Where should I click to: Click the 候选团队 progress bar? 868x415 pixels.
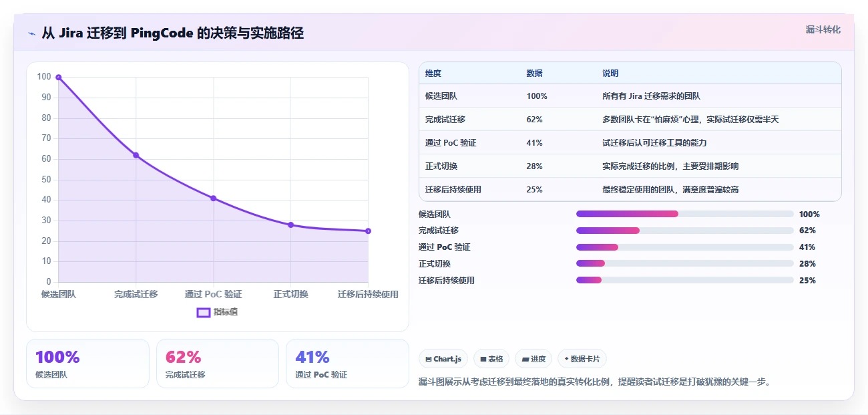[685, 214]
